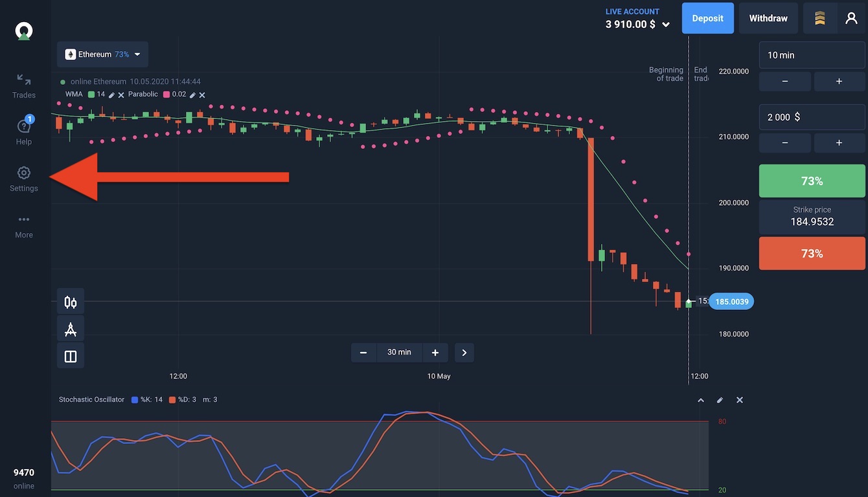Open the account status badge icon

click(x=820, y=18)
